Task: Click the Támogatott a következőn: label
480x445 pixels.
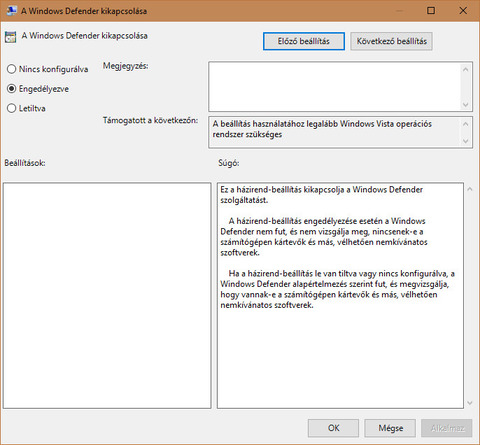Action: click(150, 120)
